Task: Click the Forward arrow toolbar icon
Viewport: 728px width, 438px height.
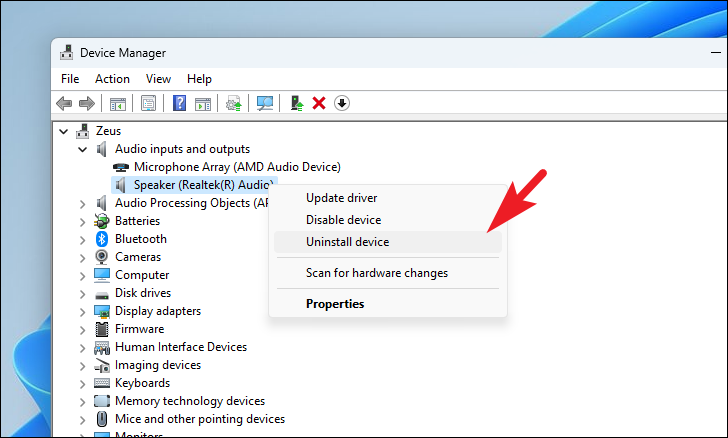Action: (86, 103)
